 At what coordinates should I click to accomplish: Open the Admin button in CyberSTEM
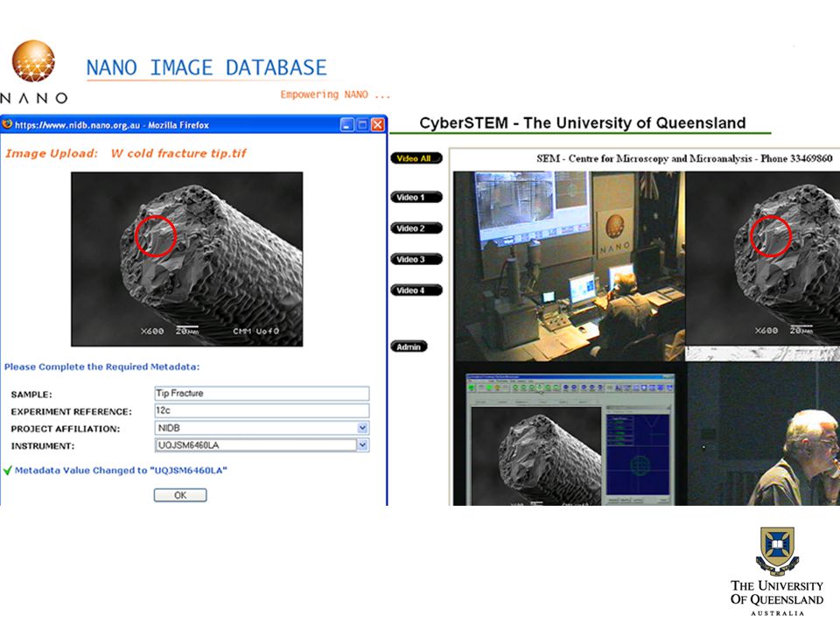click(409, 346)
